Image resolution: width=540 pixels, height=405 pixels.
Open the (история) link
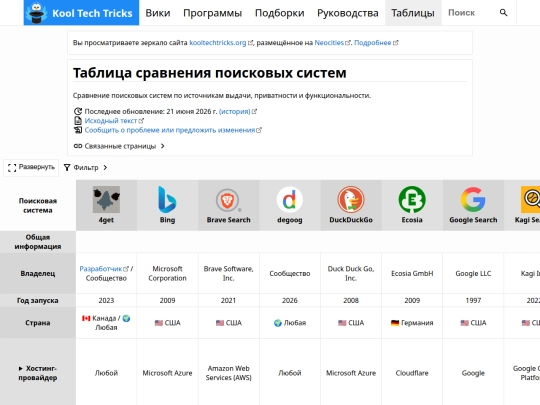pyautogui.click(x=235, y=111)
